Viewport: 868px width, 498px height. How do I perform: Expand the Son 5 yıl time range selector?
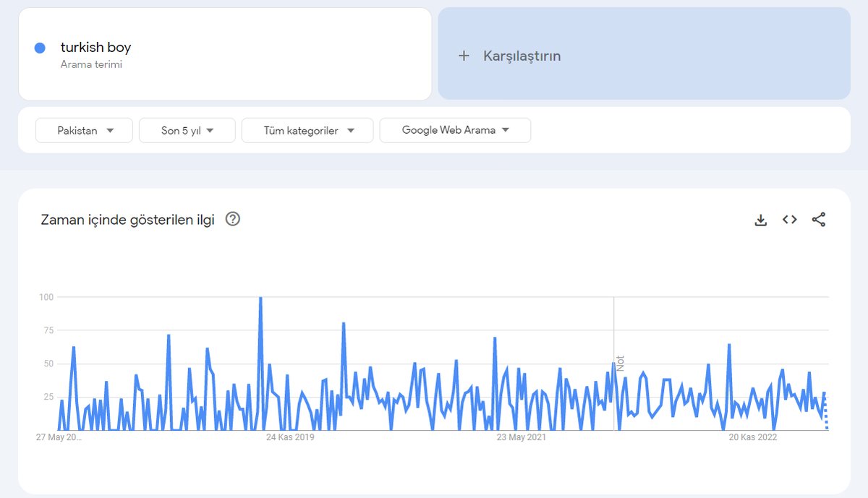pyautogui.click(x=187, y=130)
